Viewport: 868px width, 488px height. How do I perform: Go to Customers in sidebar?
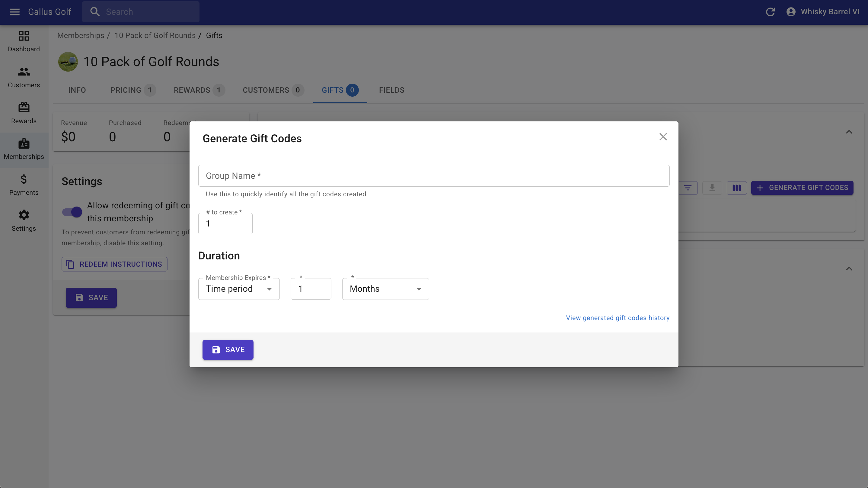tap(24, 77)
